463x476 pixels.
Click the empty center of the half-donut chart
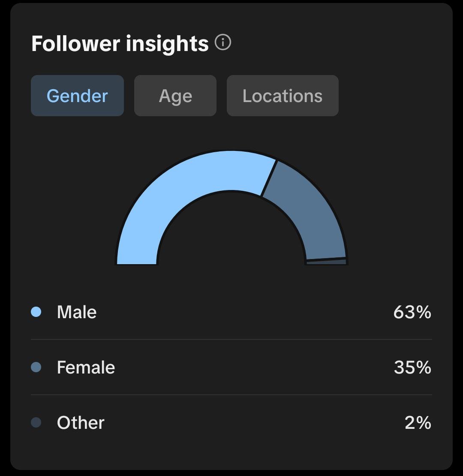coord(231,240)
